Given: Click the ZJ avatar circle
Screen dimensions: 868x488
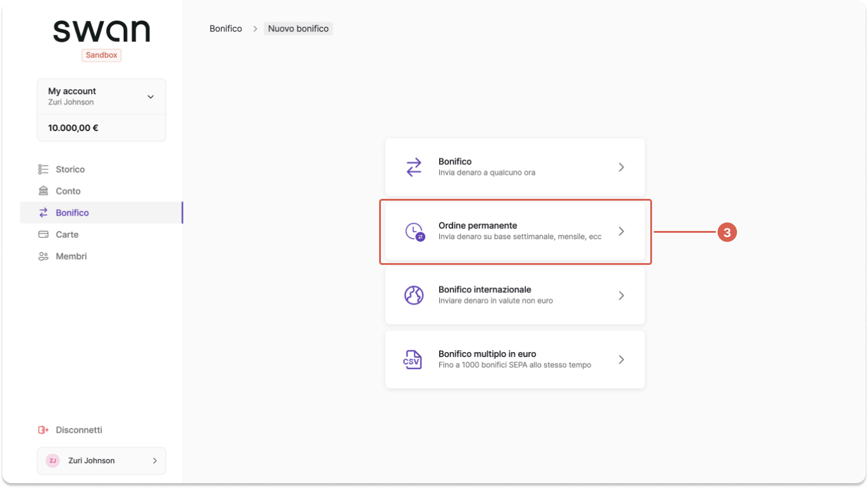Looking at the screenshot, I should (x=53, y=461).
